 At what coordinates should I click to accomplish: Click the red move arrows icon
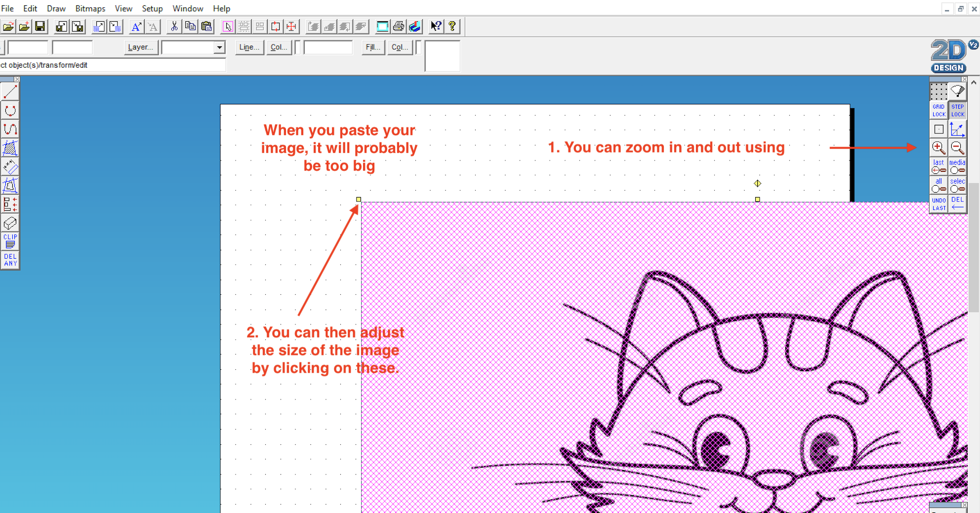click(x=291, y=26)
